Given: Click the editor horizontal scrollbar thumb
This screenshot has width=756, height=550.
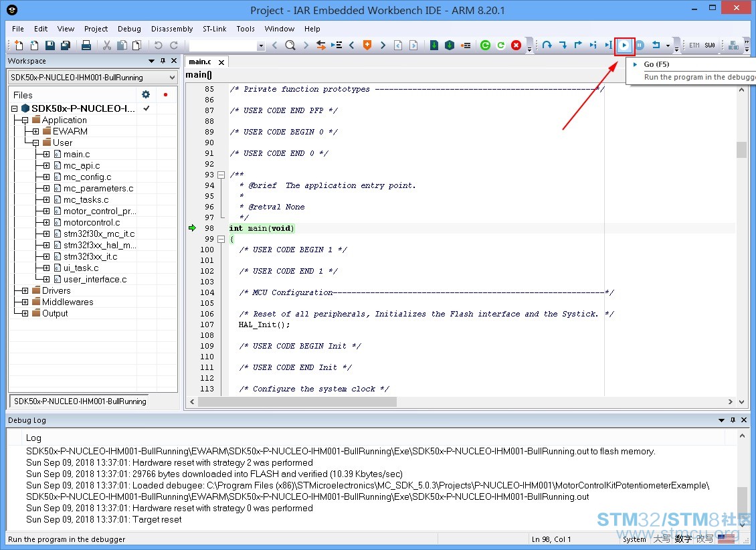Looking at the screenshot, I should [x=298, y=401].
